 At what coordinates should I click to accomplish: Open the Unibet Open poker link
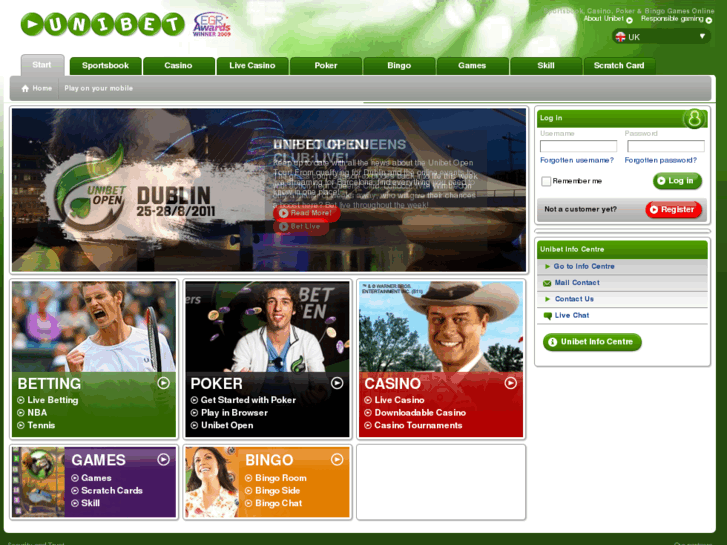pyautogui.click(x=227, y=425)
